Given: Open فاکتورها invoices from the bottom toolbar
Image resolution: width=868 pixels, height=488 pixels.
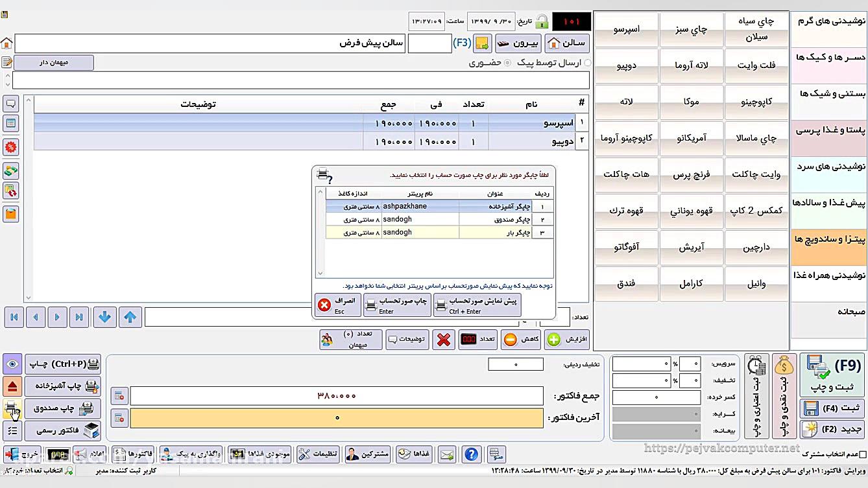Looking at the screenshot, I should [133, 454].
